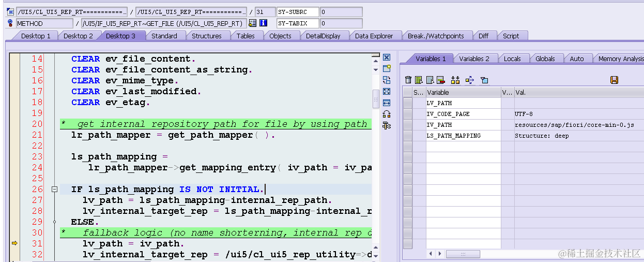644x262 pixels.
Task: Switch to Desktop 2 tab
Action: [78, 36]
